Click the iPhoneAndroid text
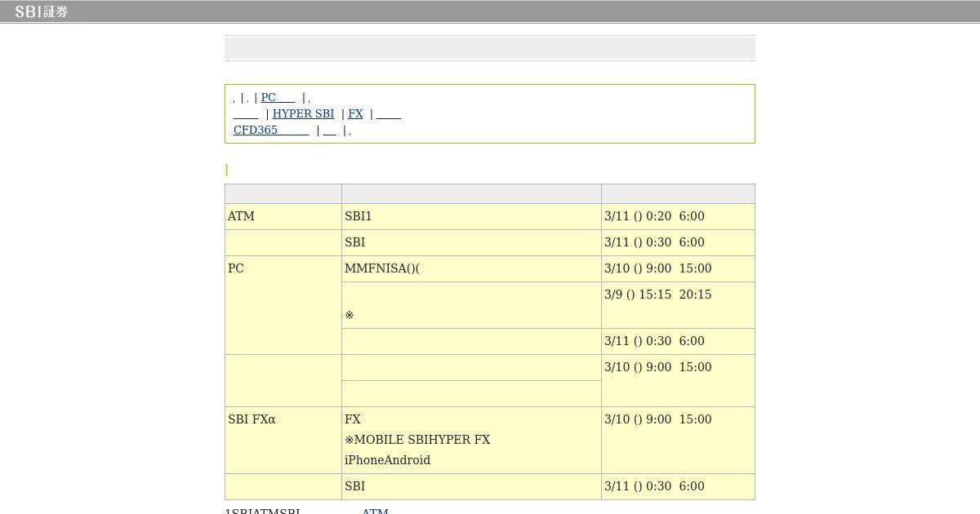This screenshot has width=980, height=514. click(x=387, y=460)
